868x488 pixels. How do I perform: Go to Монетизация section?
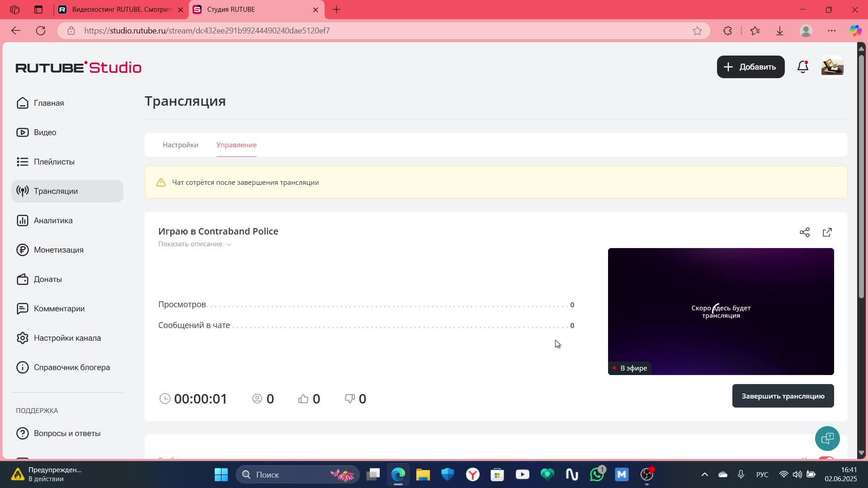click(x=58, y=250)
